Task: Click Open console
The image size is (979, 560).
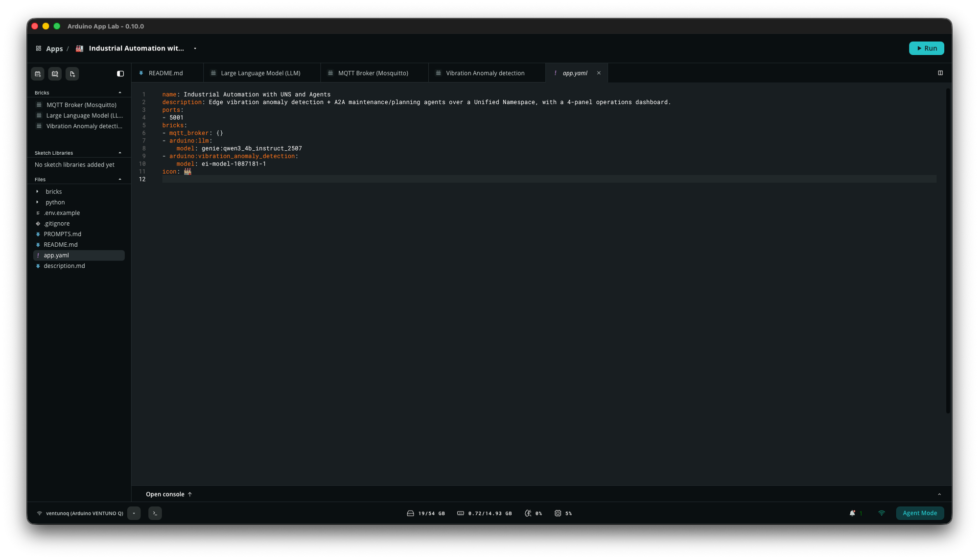Action: click(x=169, y=494)
